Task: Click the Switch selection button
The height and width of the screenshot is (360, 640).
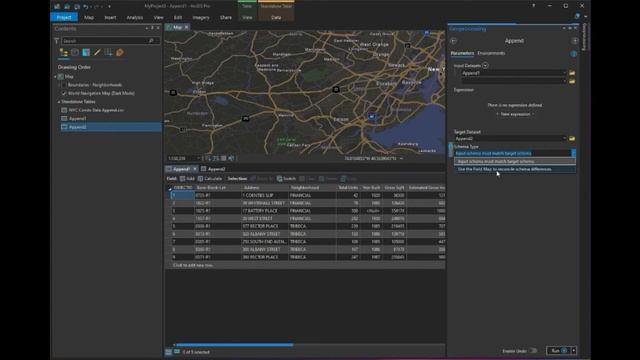Action: click(286, 179)
